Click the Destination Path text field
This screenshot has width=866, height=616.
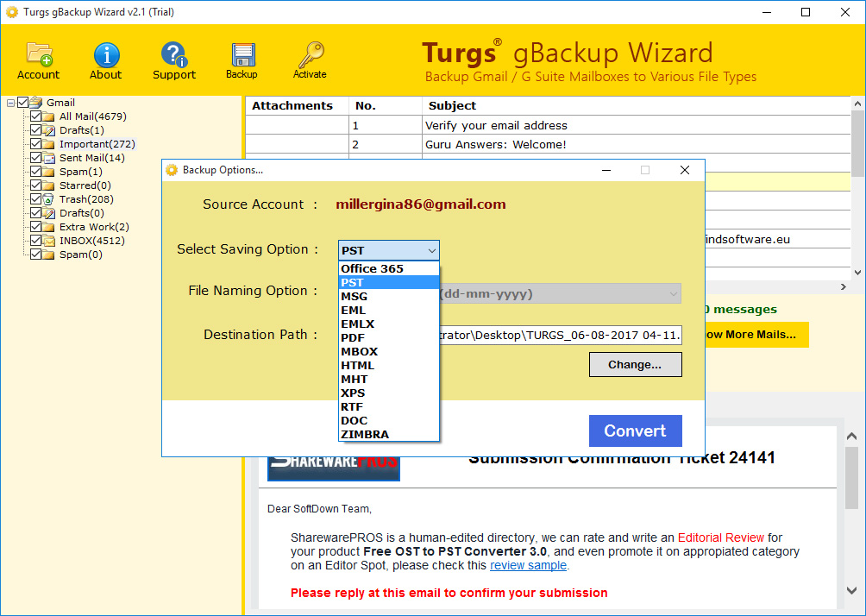point(561,335)
